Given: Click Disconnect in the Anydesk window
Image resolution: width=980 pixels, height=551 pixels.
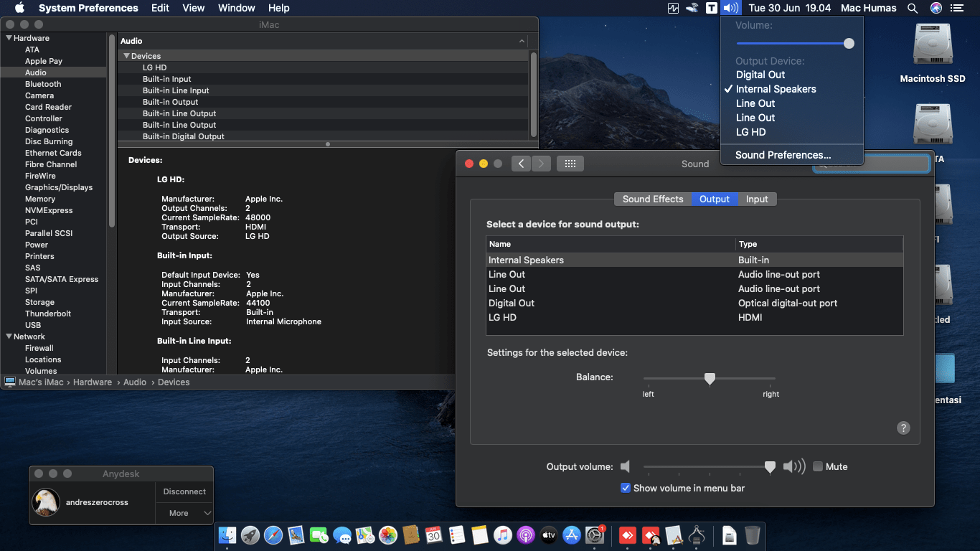Looking at the screenshot, I should point(184,491).
